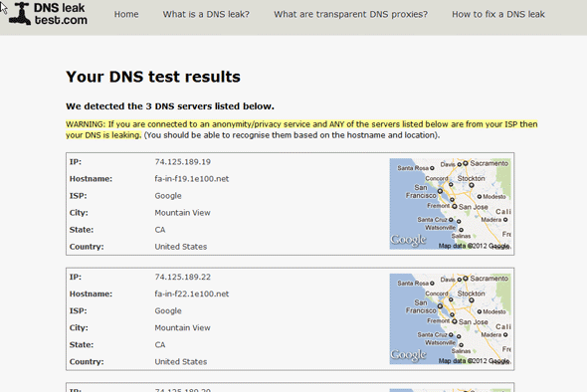Click 'CA' state value in first result

[x=160, y=230]
